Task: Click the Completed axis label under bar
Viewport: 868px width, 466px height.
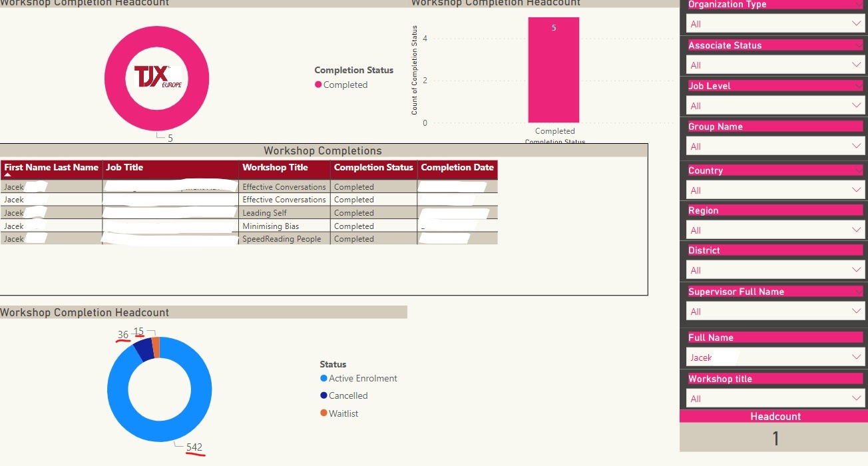Action: point(554,131)
